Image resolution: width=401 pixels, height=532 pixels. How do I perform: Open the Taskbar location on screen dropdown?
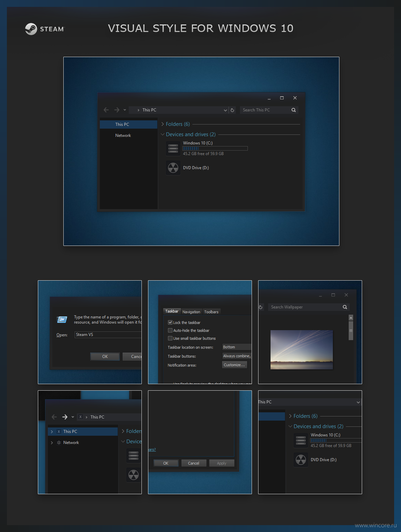[x=237, y=347]
